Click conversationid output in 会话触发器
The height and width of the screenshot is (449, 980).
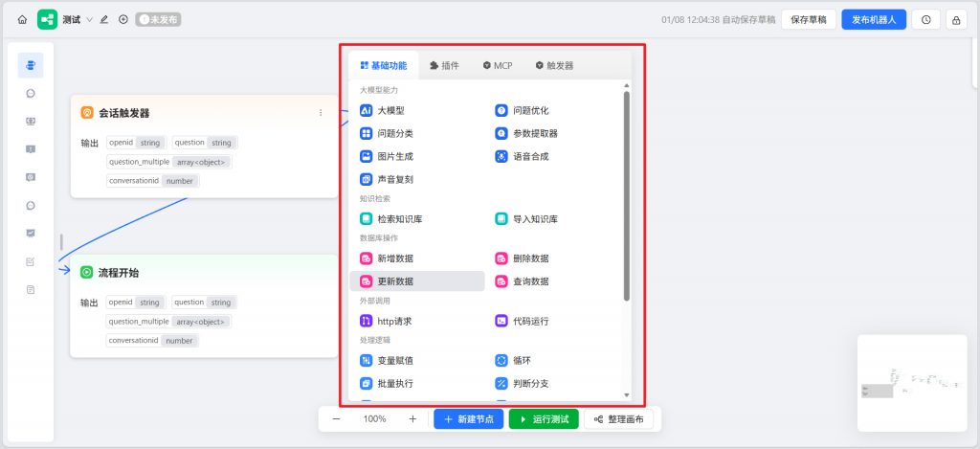(x=153, y=181)
